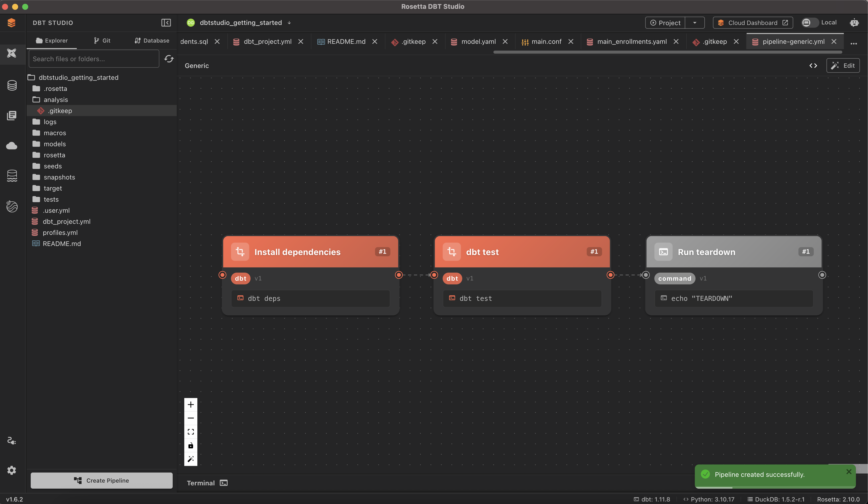
Task: Click the Run teardown output connector
Action: [x=822, y=275]
